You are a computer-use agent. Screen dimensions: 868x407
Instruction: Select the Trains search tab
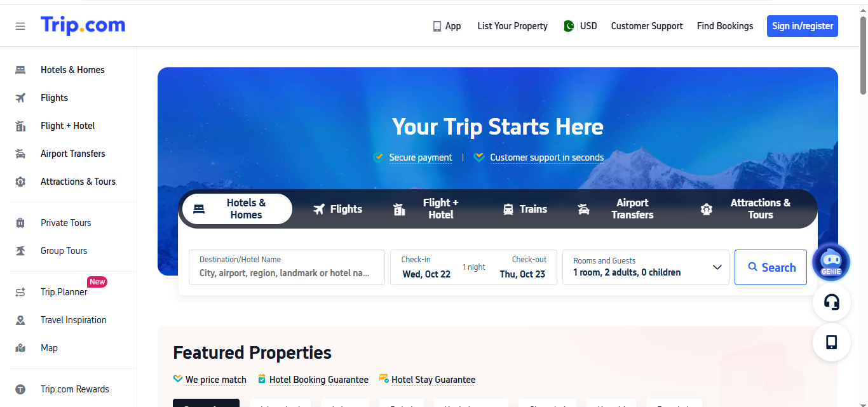click(525, 209)
